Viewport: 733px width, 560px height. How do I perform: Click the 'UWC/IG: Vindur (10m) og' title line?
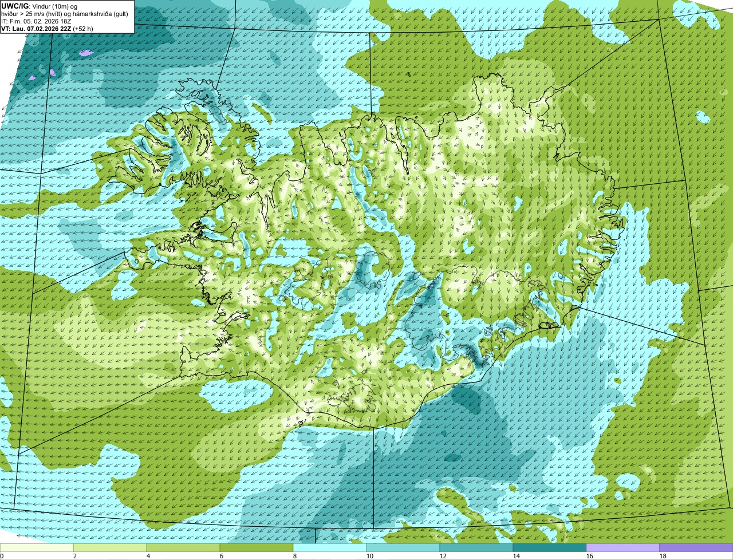pyautogui.click(x=40, y=6)
